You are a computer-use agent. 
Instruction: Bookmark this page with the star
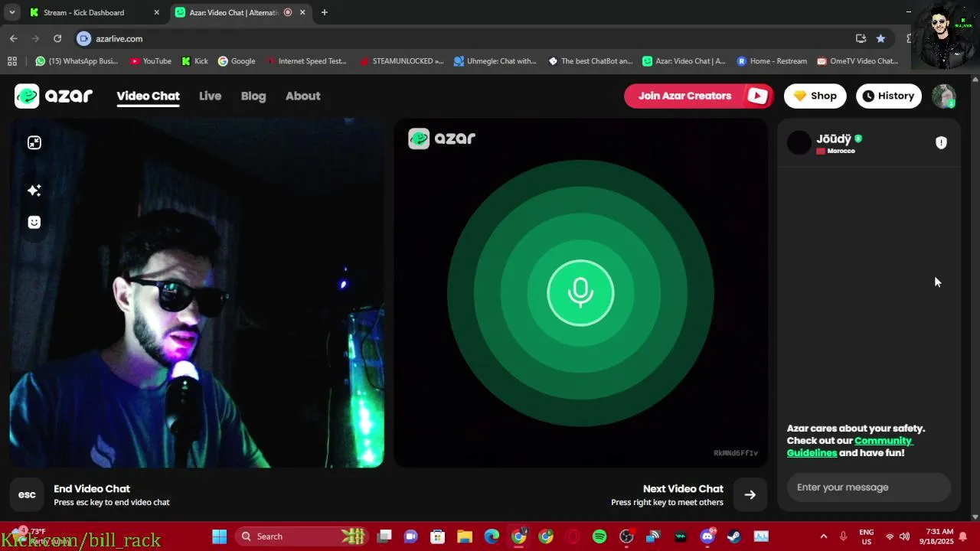pos(880,38)
